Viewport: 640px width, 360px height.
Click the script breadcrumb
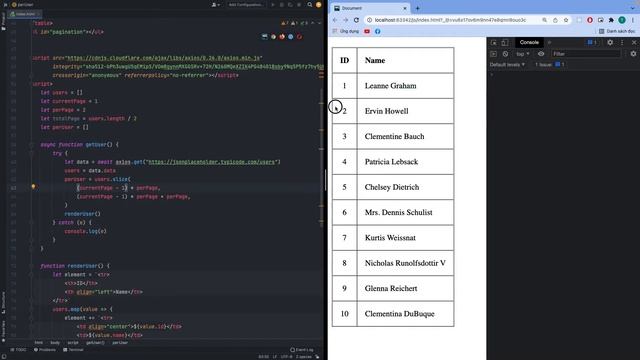[73, 343]
